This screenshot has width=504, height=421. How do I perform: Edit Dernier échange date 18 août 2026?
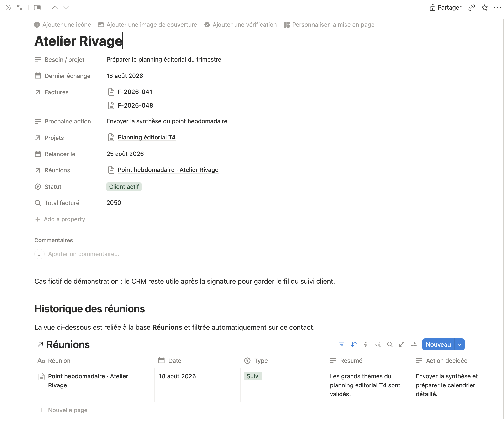pos(125,76)
